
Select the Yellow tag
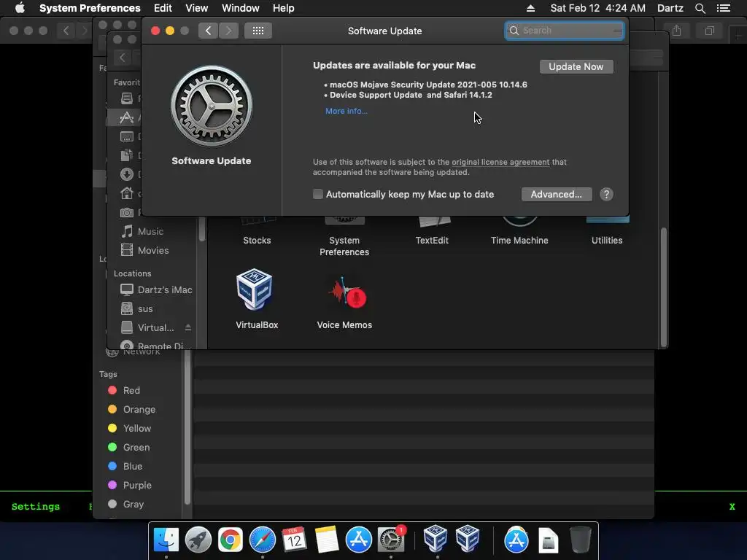[137, 429]
